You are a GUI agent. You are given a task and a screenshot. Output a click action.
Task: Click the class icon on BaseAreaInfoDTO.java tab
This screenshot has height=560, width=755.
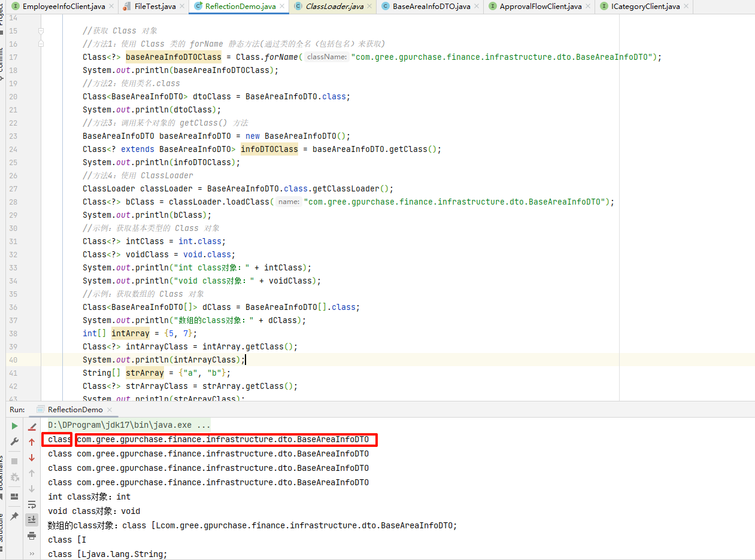(x=386, y=7)
